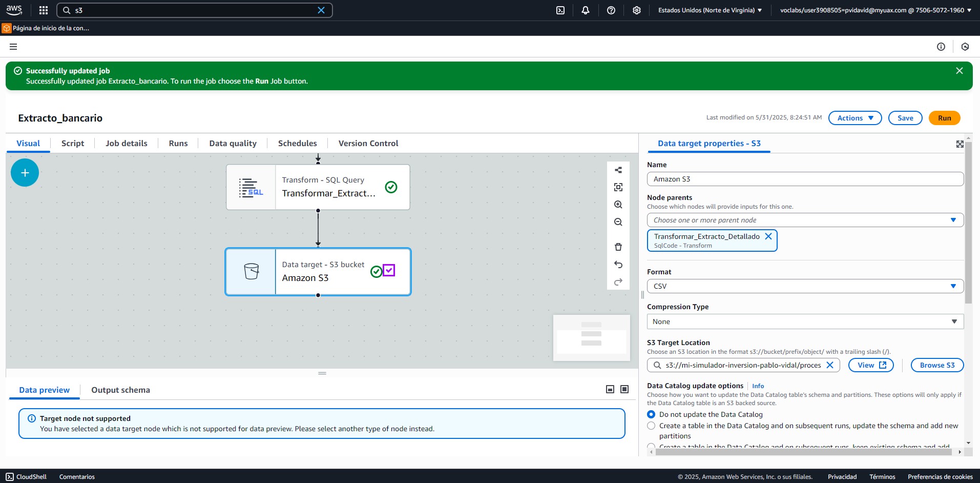Screen dimensions: 980x483
Task: Open the Privacidad footer link
Action: pos(842,477)
